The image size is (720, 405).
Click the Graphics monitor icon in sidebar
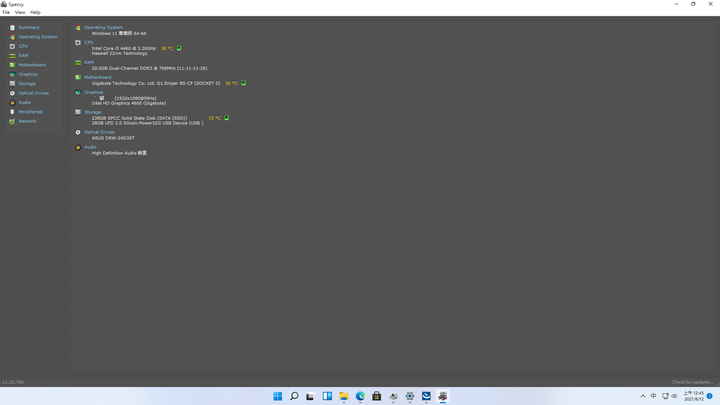[12, 74]
